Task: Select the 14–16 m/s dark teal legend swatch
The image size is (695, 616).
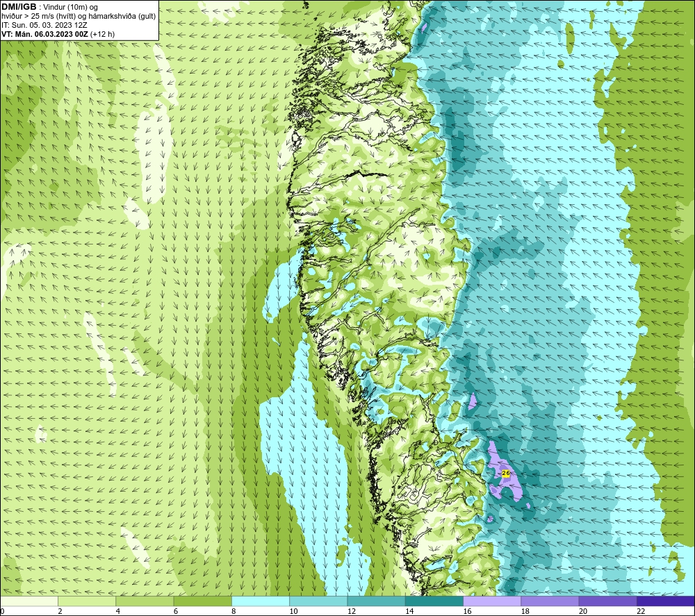Action: pyautogui.click(x=434, y=601)
